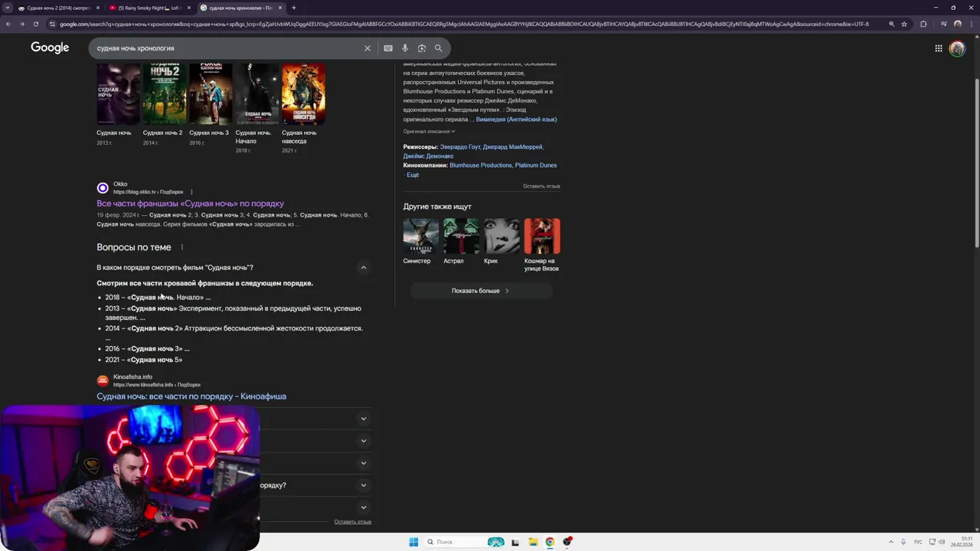The width and height of the screenshot is (980, 551).
Task: Open the Киноафиша Судная ночь article
Action: click(191, 396)
